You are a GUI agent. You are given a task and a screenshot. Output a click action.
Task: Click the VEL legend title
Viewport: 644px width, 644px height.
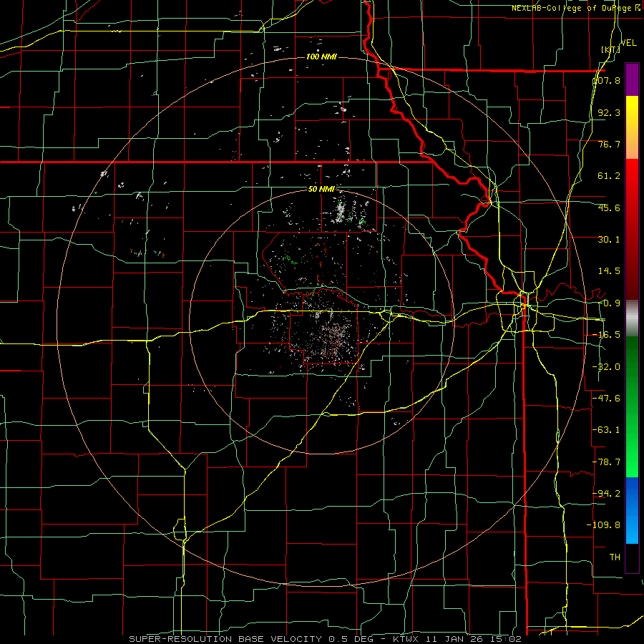tap(628, 43)
